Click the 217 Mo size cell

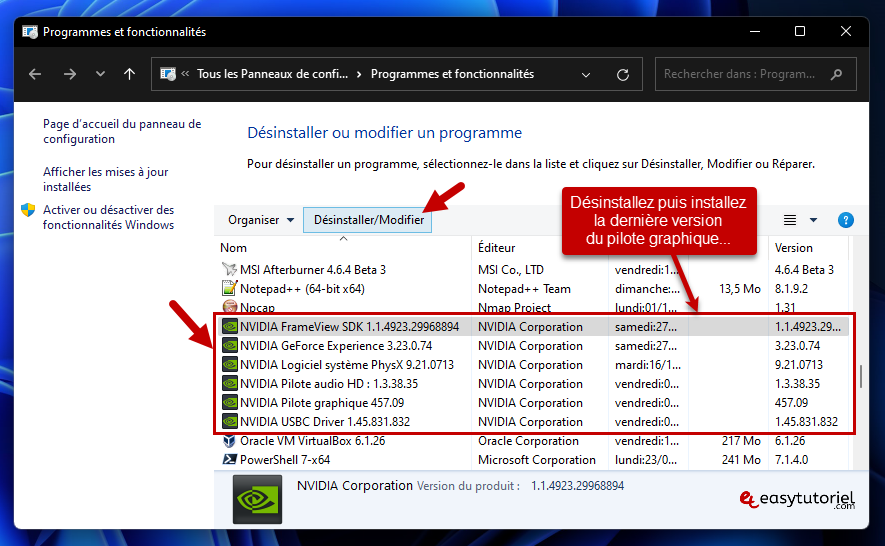click(741, 441)
